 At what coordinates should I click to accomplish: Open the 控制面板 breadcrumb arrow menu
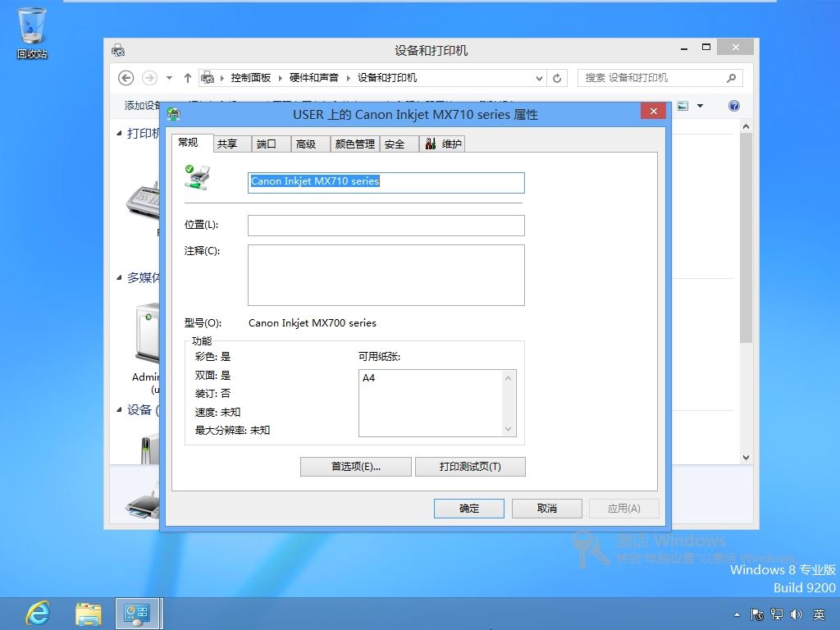click(x=280, y=78)
